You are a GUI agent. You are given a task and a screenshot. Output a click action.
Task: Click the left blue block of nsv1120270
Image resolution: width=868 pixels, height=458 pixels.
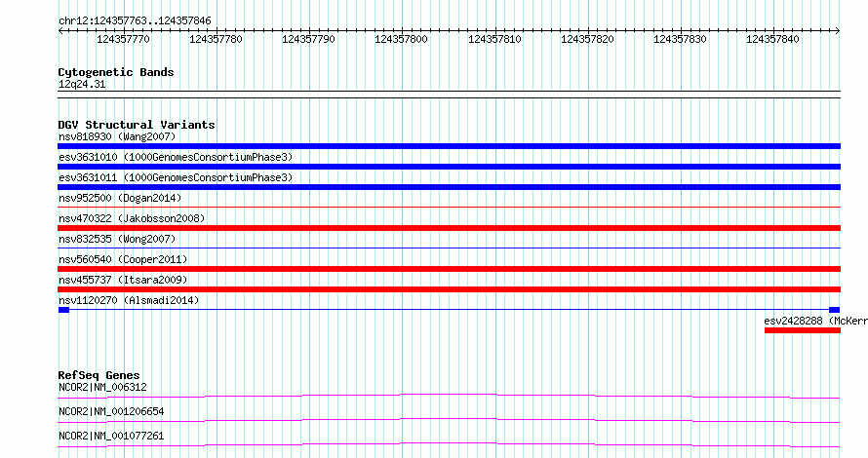(63, 310)
